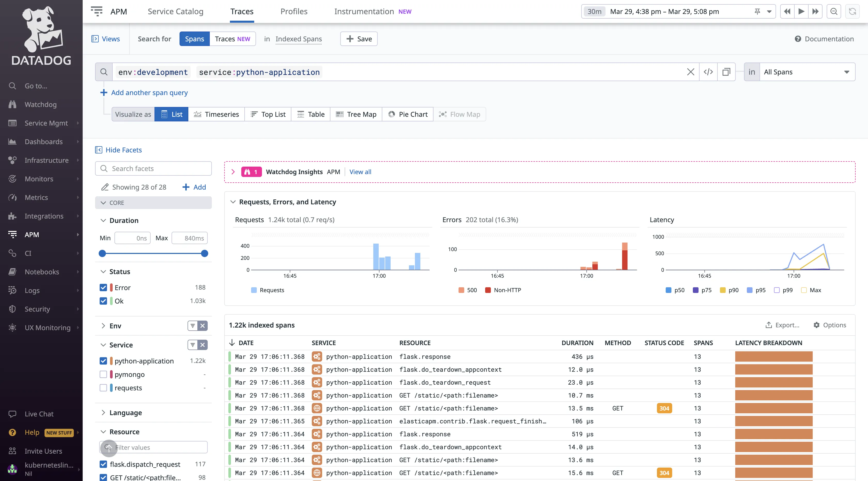Visualize as Timeseries
The height and width of the screenshot is (481, 868).
[216, 114]
